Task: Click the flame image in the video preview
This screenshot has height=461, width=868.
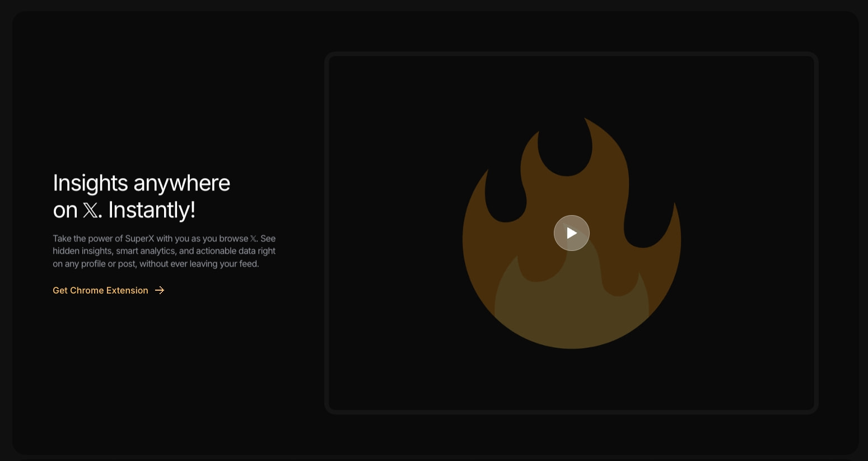Action: coord(571,232)
